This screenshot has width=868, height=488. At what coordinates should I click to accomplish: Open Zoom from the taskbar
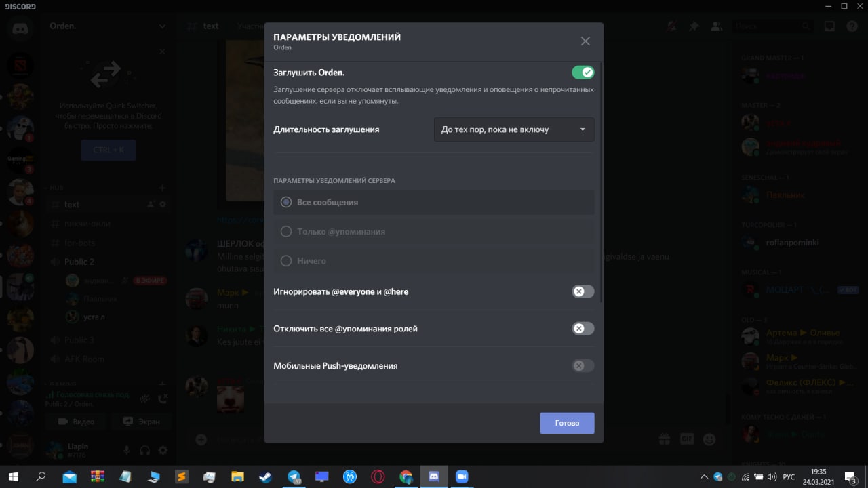coord(462,476)
